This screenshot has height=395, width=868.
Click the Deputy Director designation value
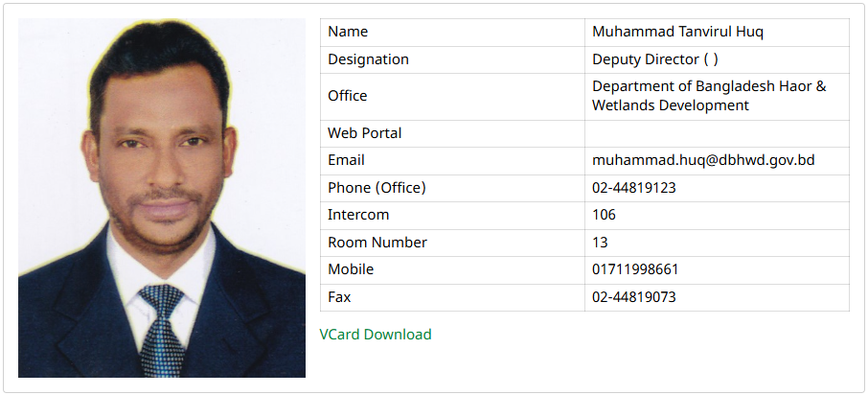tap(655, 59)
